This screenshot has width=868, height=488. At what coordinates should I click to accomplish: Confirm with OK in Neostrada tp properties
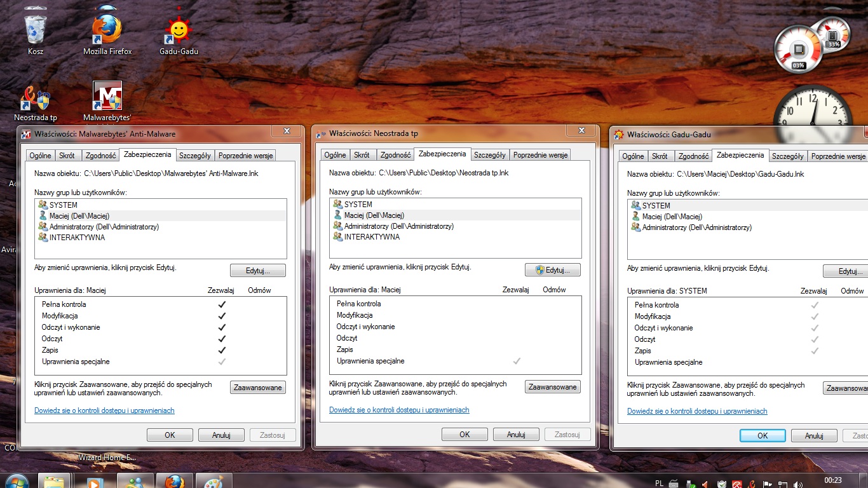(x=465, y=435)
